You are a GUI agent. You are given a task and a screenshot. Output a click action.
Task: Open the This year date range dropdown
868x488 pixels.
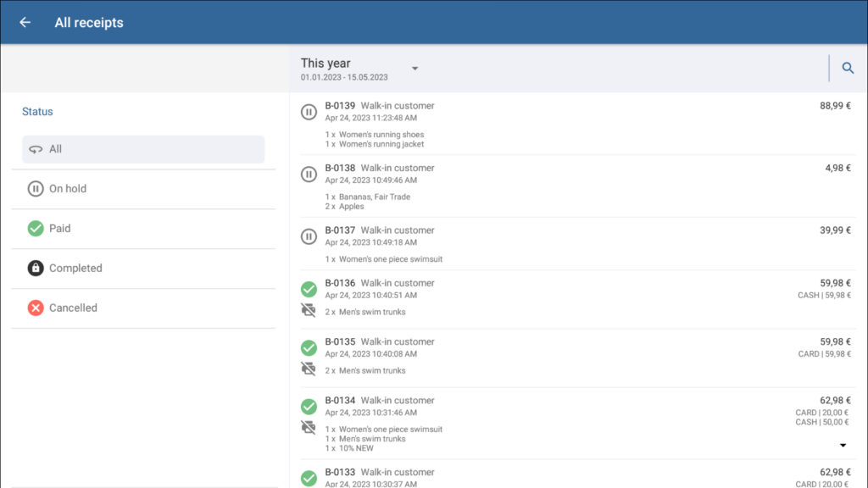(415, 69)
